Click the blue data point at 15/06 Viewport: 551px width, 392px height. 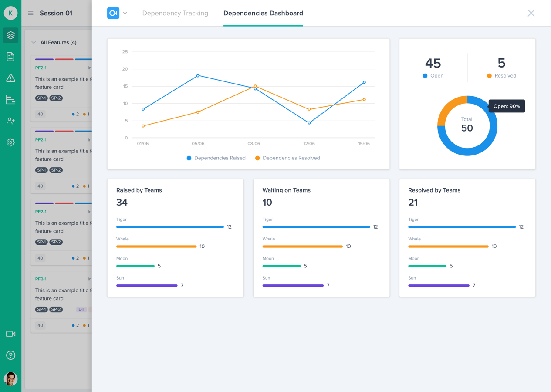pyautogui.click(x=364, y=82)
